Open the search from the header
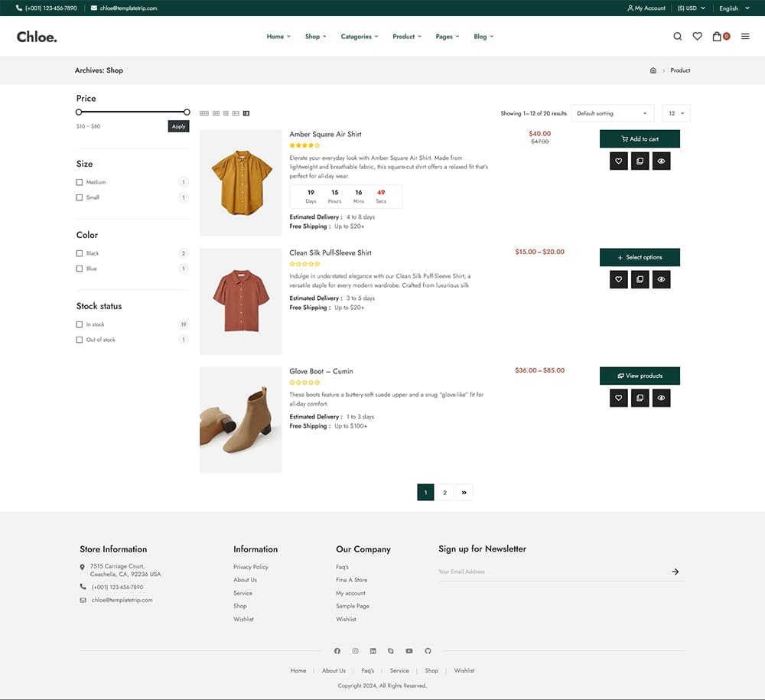 pos(678,36)
